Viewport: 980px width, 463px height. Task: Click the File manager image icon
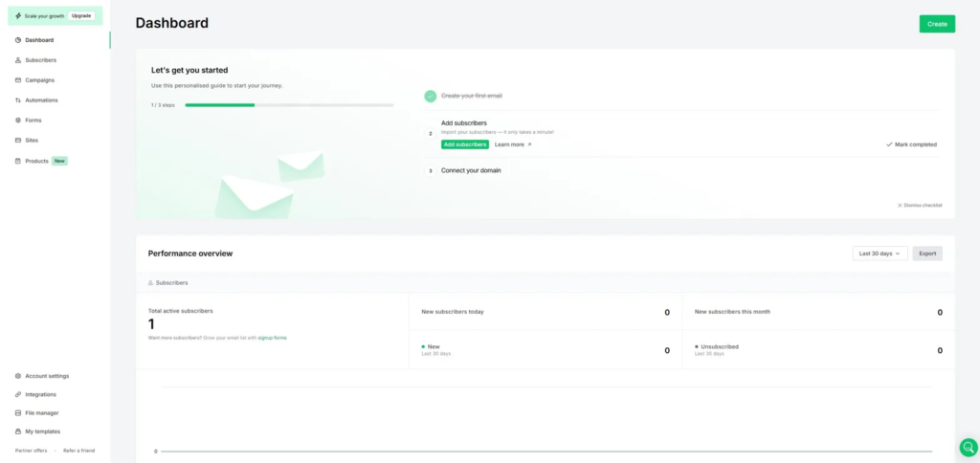pyautogui.click(x=18, y=413)
